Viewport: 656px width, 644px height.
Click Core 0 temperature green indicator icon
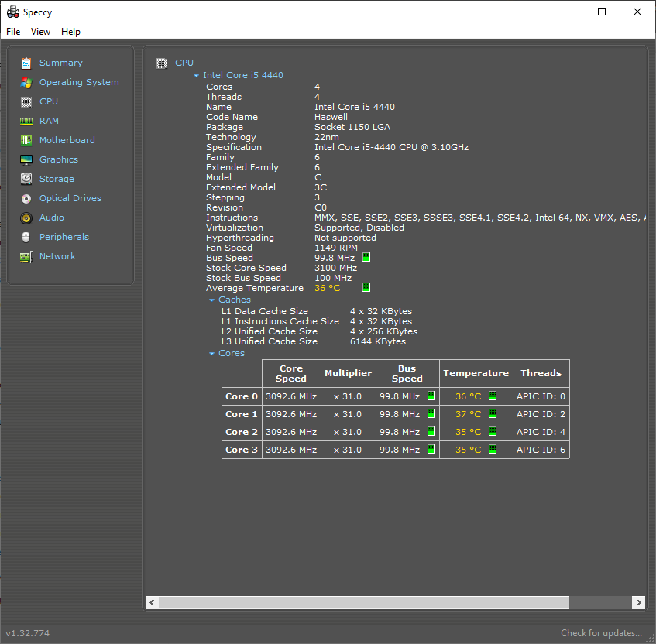(x=493, y=396)
